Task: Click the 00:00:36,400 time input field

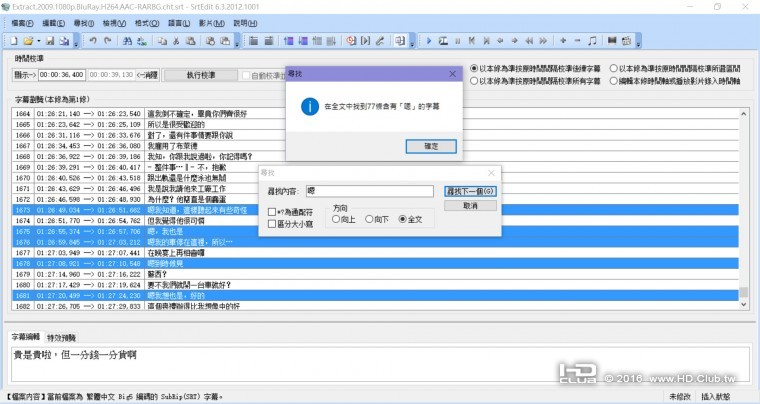Action: (x=62, y=75)
